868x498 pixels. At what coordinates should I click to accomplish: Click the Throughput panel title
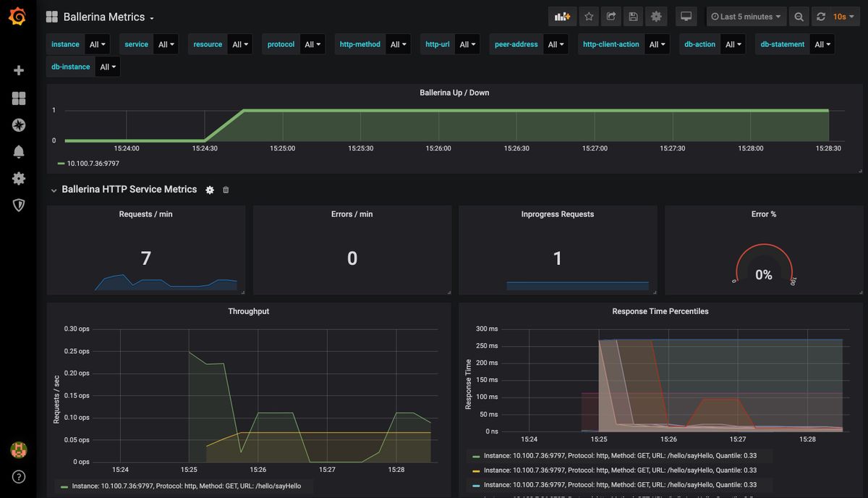tap(248, 311)
